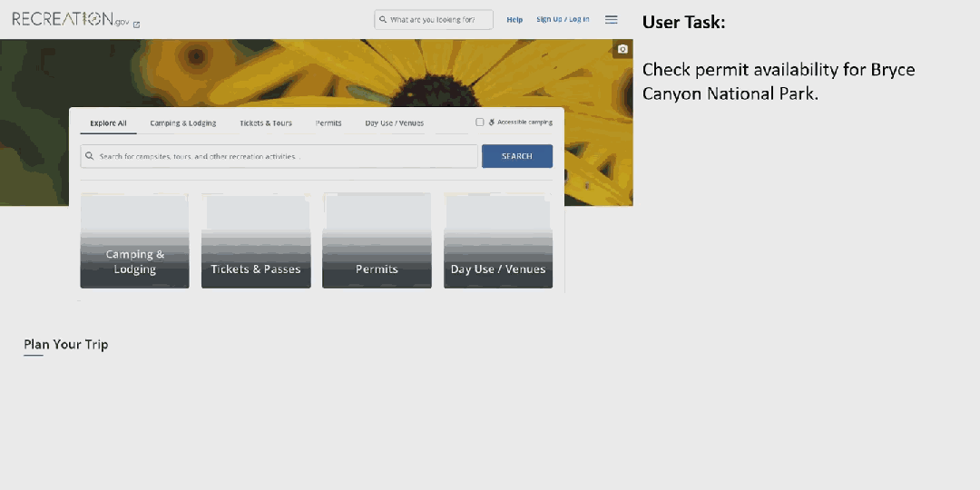Viewport: 980px width, 490px height.
Task: Switch to the Permits tab
Action: click(x=328, y=122)
